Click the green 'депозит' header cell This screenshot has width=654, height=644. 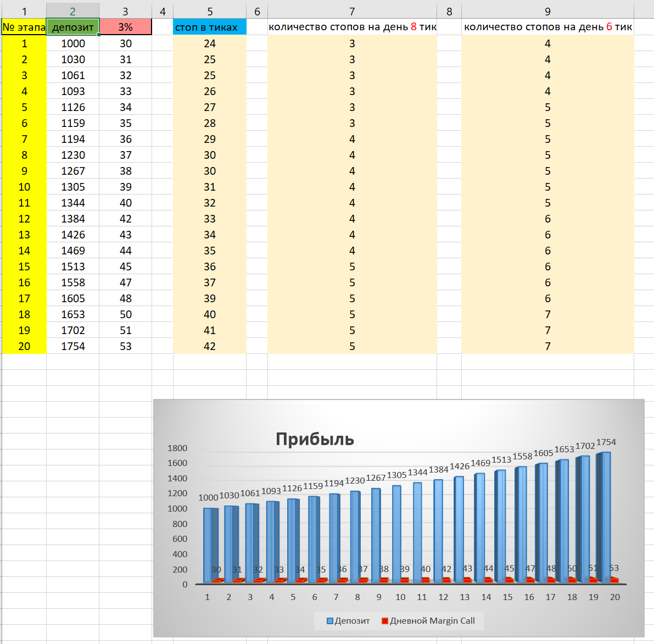(72, 27)
